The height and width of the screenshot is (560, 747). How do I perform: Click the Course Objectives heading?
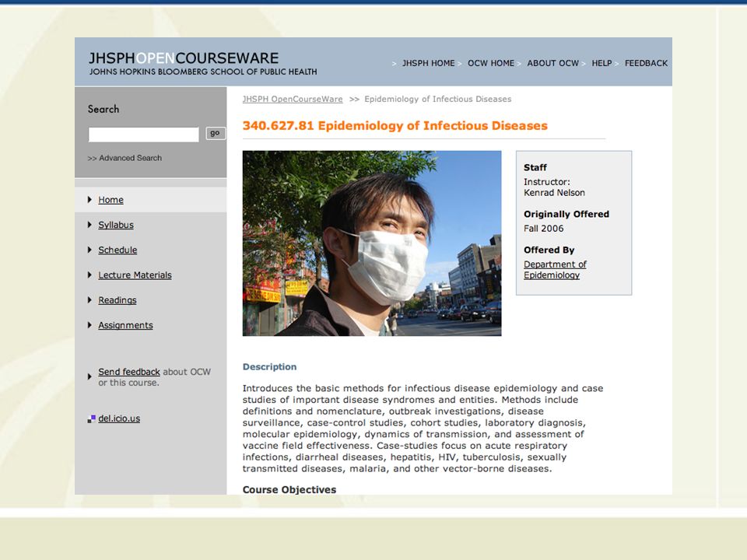(x=289, y=489)
